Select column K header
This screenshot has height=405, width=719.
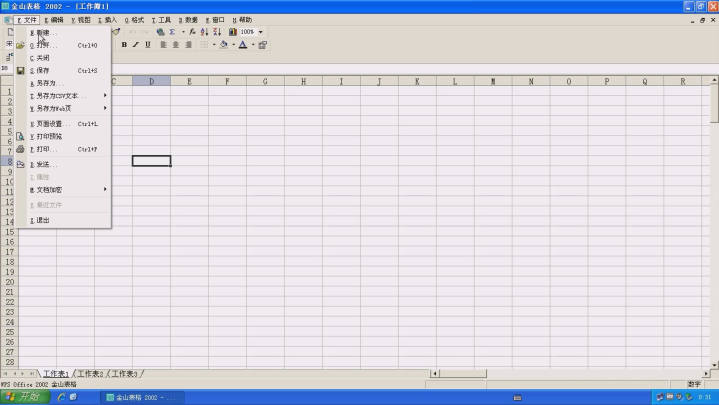point(417,81)
